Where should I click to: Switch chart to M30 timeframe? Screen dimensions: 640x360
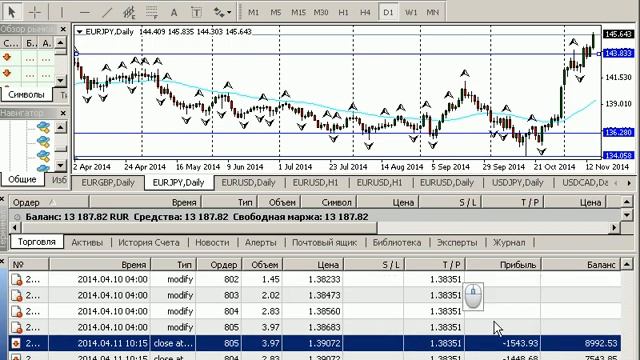pyautogui.click(x=321, y=12)
